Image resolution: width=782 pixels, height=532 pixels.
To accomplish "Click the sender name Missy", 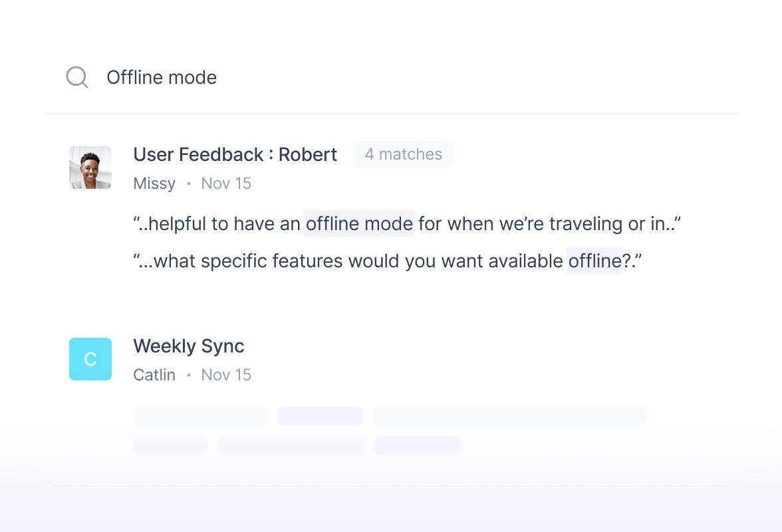I will pos(154,183).
